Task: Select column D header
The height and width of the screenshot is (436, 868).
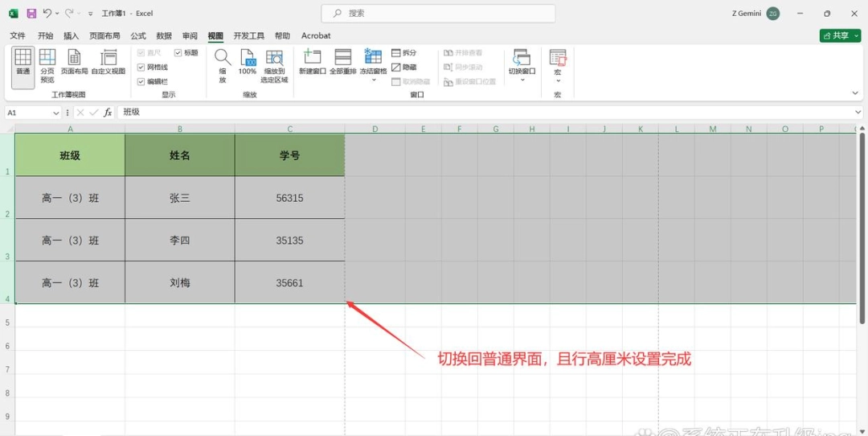Action: coord(375,129)
